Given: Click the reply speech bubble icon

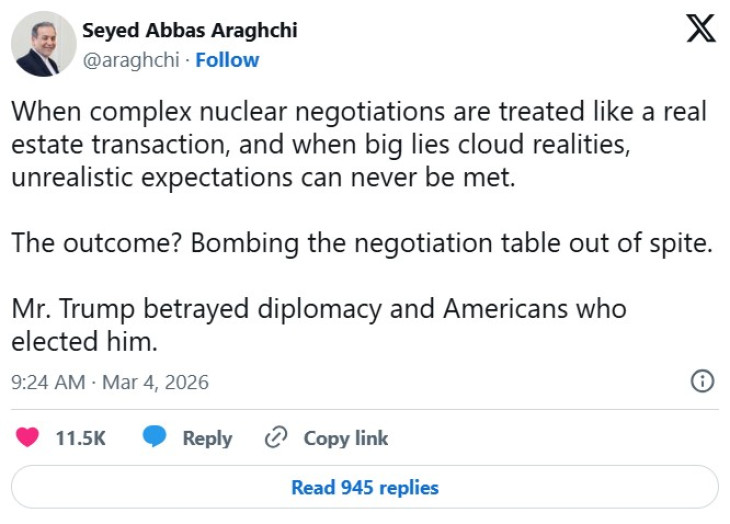Looking at the screenshot, I should pyautogui.click(x=154, y=438).
